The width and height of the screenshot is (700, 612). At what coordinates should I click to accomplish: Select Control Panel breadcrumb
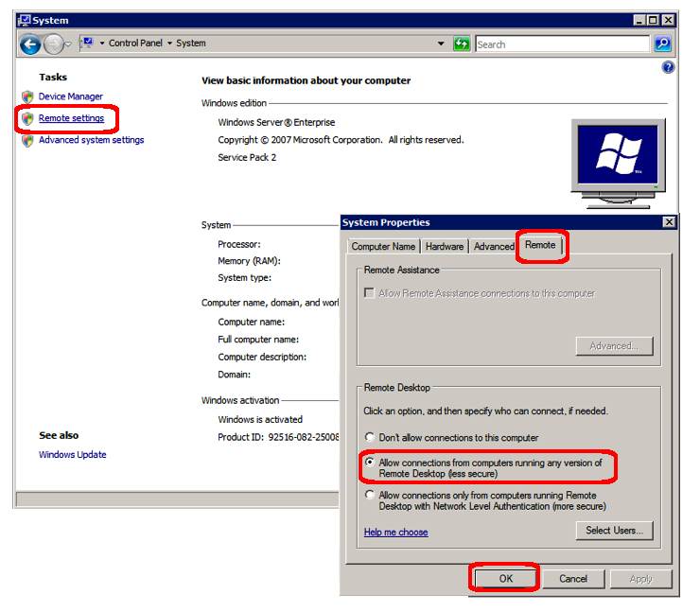[x=135, y=43]
